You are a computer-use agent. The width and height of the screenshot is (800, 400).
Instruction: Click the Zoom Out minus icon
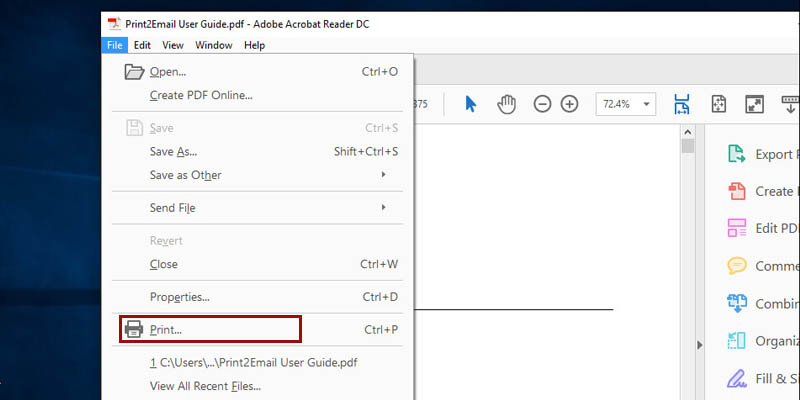542,104
